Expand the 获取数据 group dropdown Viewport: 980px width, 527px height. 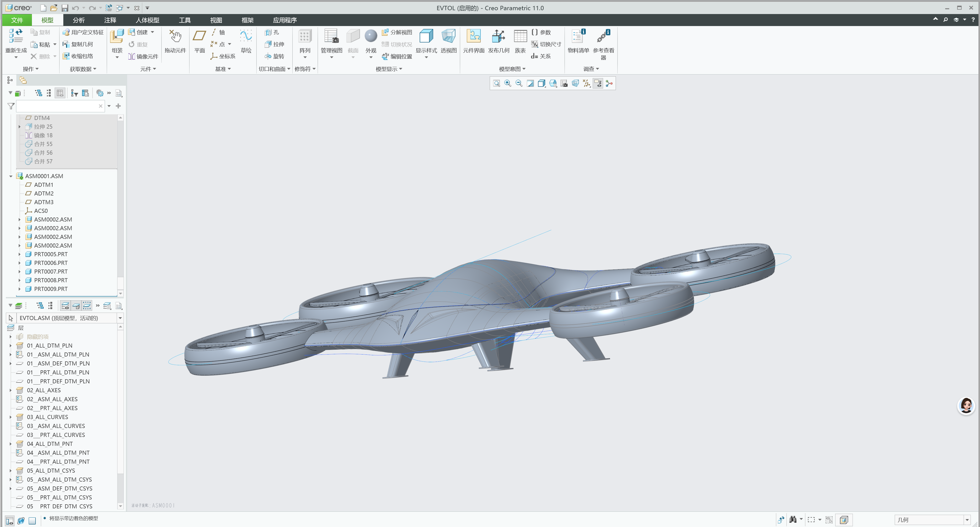pos(83,69)
